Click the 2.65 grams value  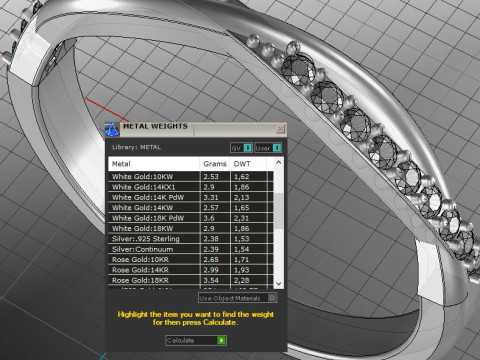[211, 259]
